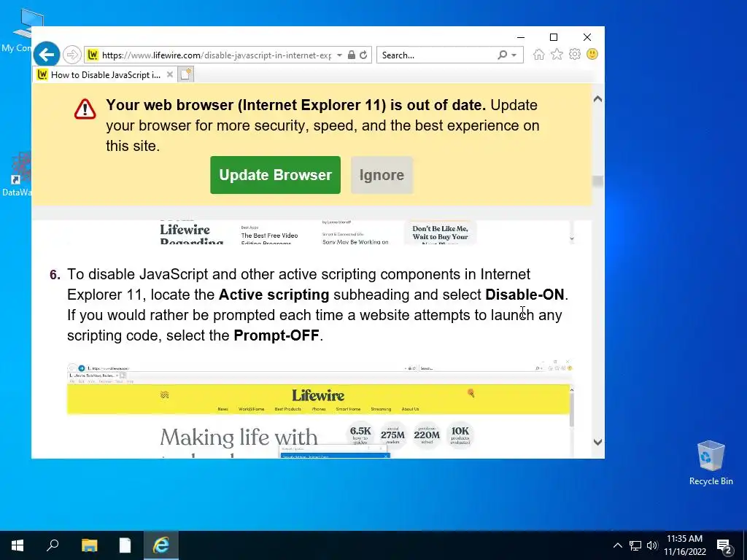747x560 pixels.
Task: Maximize the Internet Explorer window
Action: click(x=554, y=37)
